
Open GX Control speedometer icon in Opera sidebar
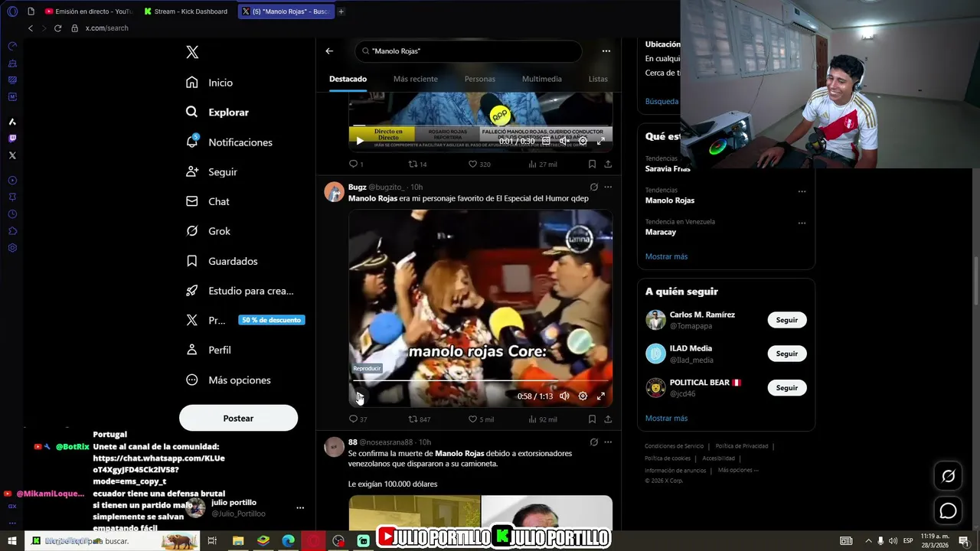tap(12, 46)
